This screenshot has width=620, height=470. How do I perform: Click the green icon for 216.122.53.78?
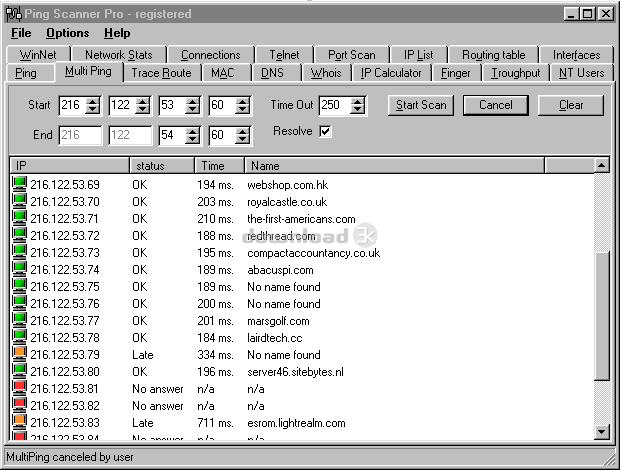(19, 337)
